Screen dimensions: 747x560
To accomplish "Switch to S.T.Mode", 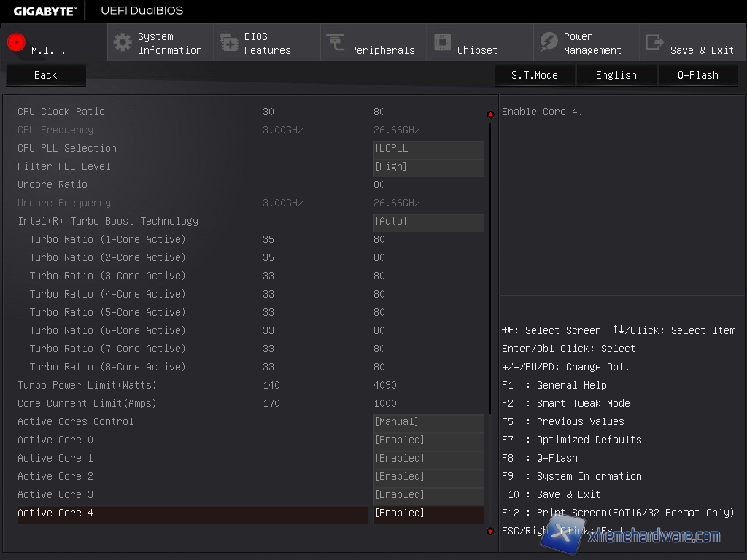I will [x=534, y=75].
